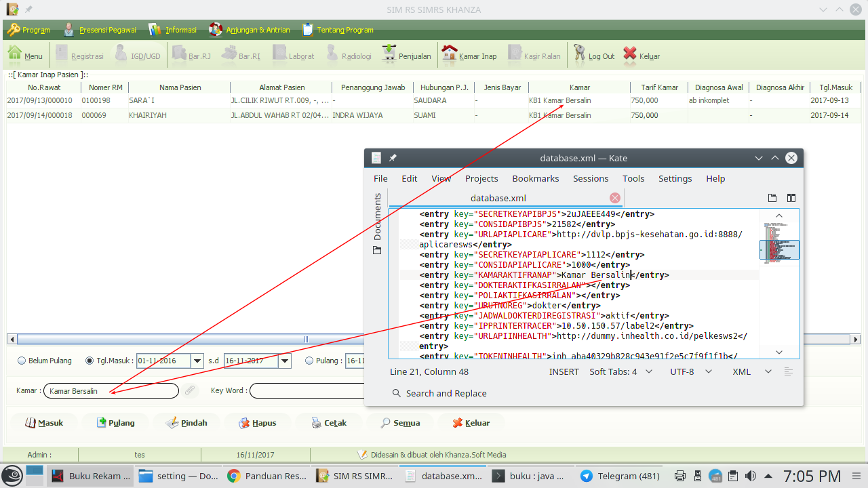Image resolution: width=868 pixels, height=488 pixels.
Task: Select the SARA`I patient row
Action: click(x=434, y=100)
